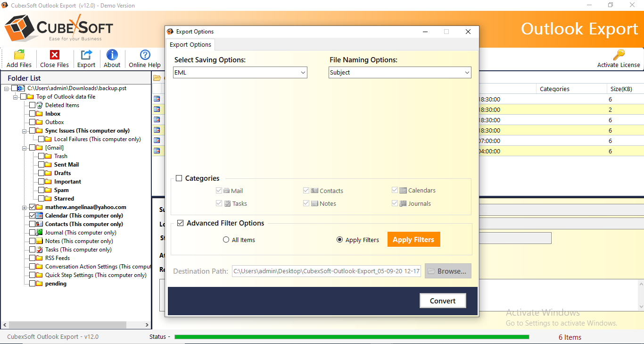Expand the mathew.angelinaa@yahoo.com node
The height and width of the screenshot is (344, 644).
coord(25,207)
